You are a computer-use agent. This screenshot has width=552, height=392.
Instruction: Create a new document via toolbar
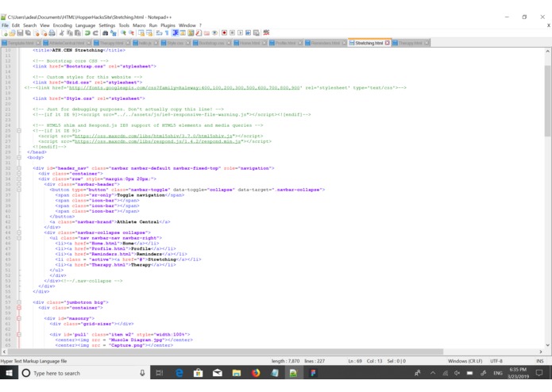[x=6, y=33]
